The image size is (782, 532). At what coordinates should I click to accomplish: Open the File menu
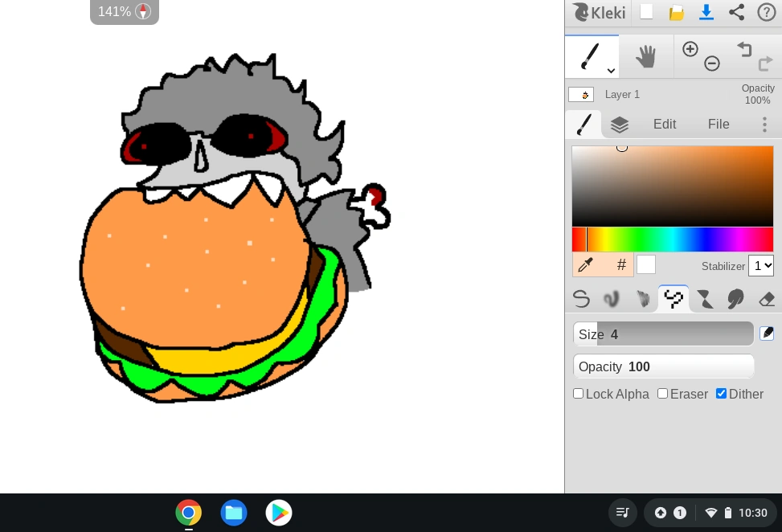tap(718, 124)
